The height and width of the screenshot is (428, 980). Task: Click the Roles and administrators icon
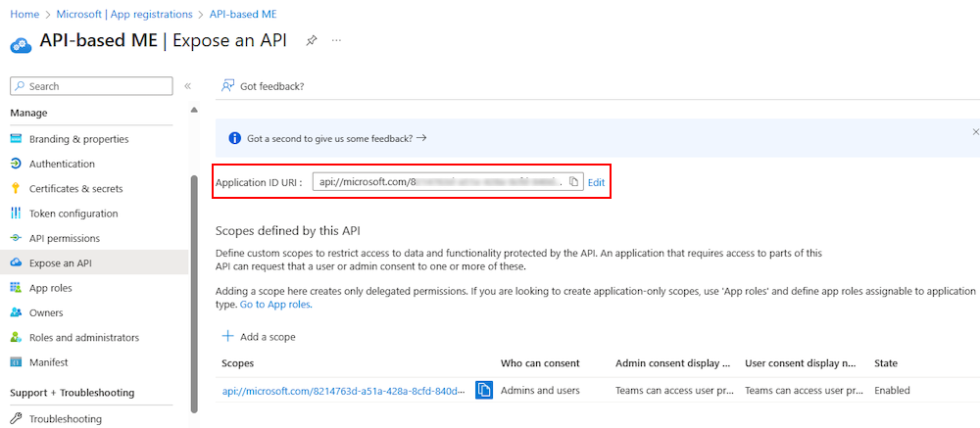[17, 337]
